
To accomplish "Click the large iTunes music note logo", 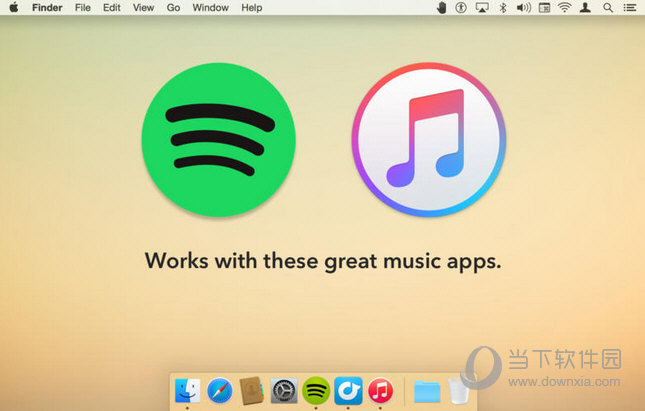I will point(429,139).
